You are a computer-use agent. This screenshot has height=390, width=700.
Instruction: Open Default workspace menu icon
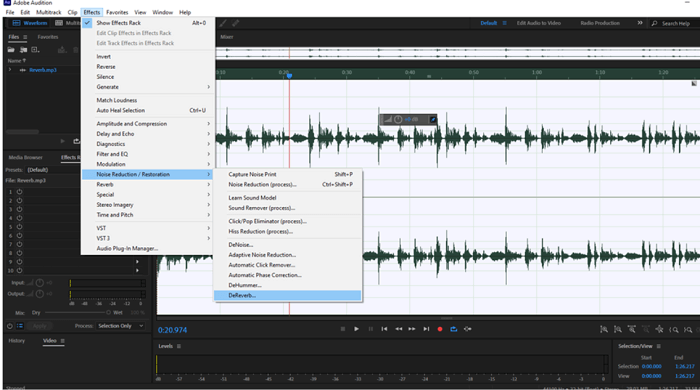504,23
